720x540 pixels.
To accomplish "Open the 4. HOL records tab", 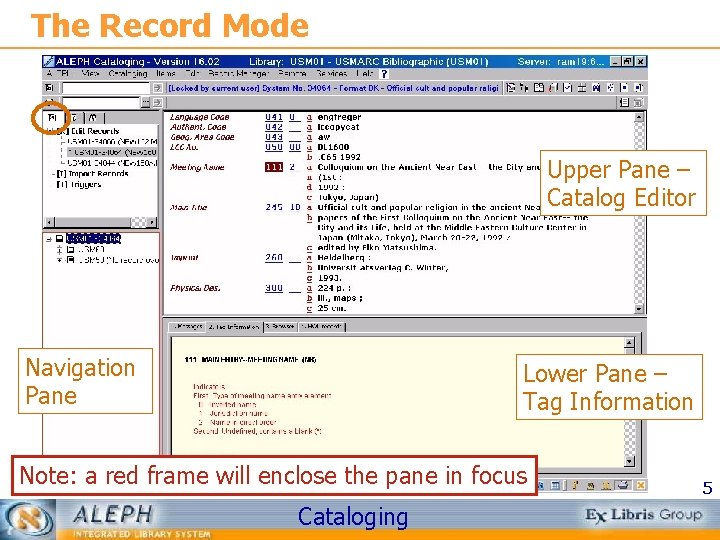I will coord(322,326).
